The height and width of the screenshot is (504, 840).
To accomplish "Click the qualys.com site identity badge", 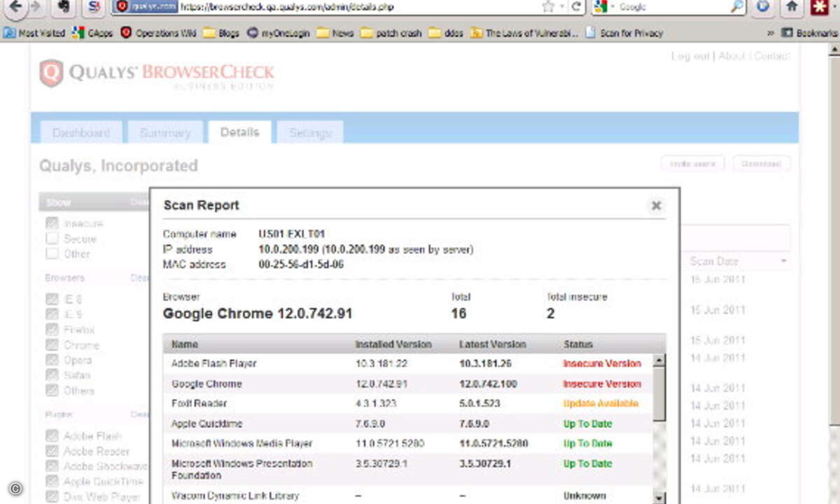I will 146,7.
